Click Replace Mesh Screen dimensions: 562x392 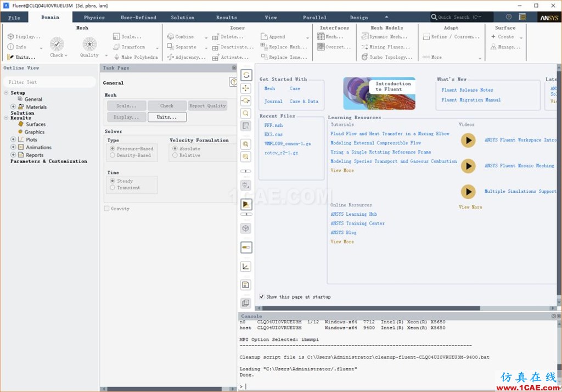pyautogui.click(x=284, y=47)
